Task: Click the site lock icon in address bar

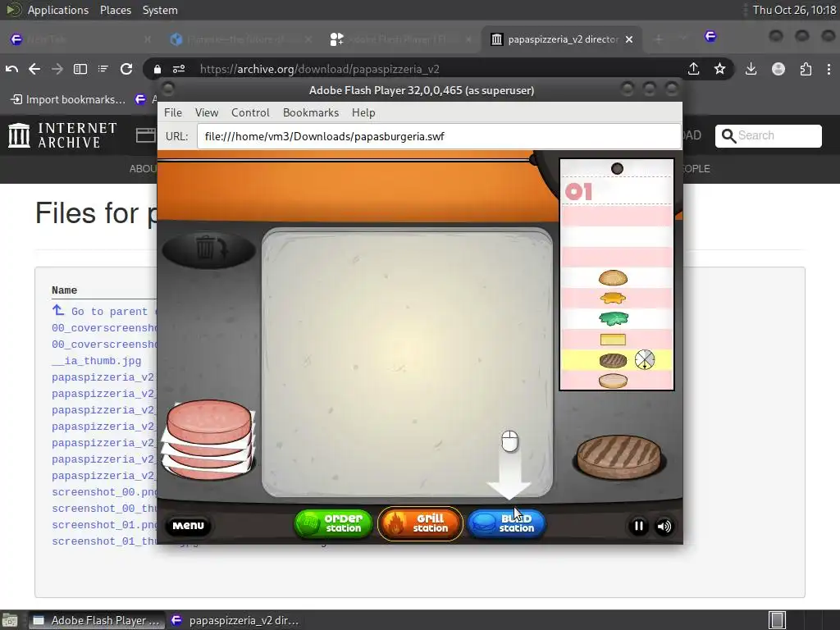Action: 157,69
